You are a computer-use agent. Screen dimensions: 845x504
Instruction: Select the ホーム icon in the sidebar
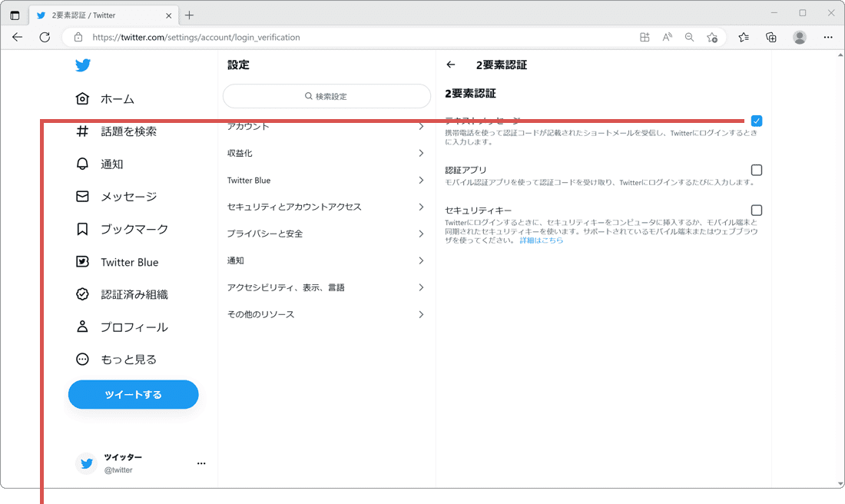tap(82, 98)
